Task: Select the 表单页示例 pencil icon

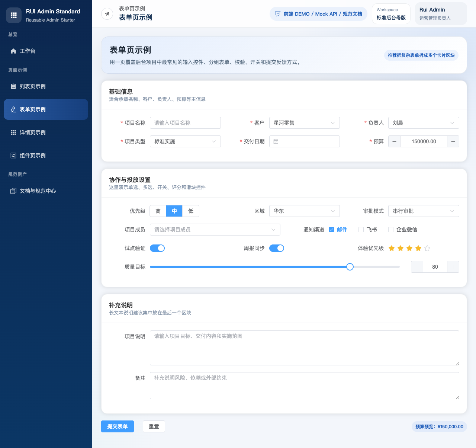Action: click(x=13, y=109)
